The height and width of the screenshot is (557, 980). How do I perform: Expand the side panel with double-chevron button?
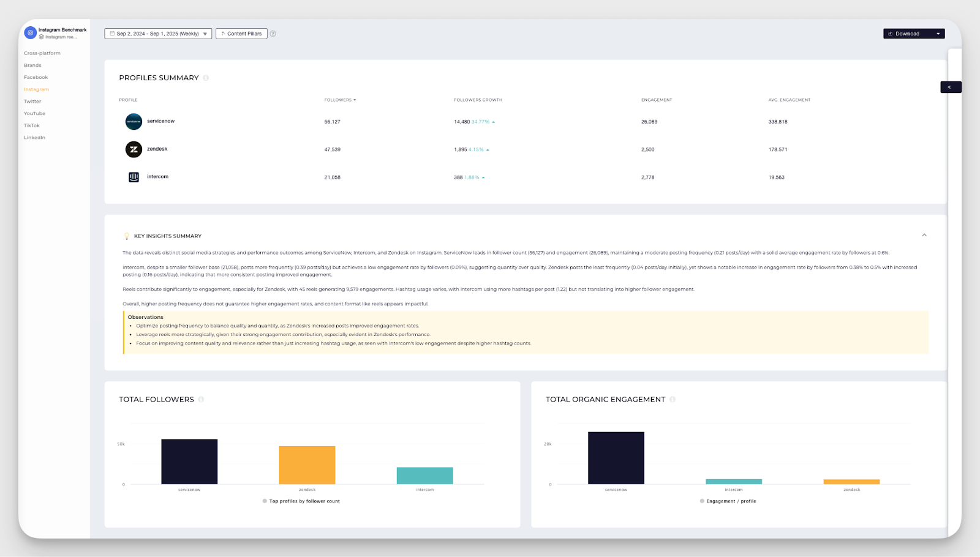(950, 87)
